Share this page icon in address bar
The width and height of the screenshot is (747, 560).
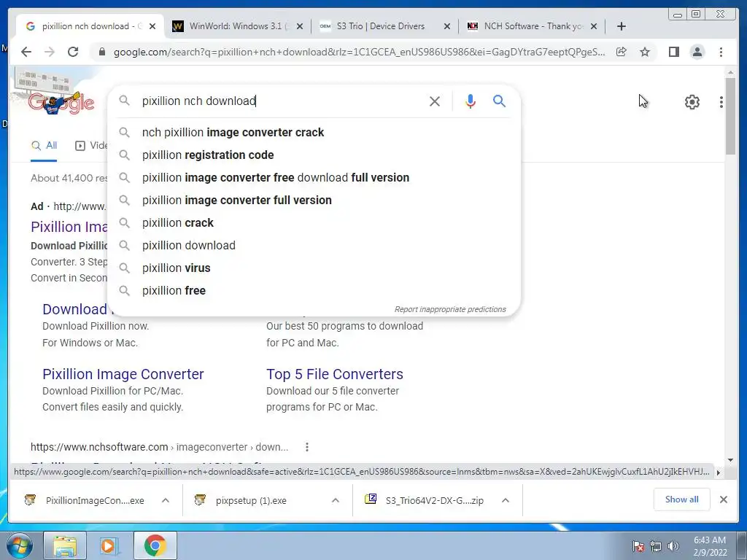point(622,52)
